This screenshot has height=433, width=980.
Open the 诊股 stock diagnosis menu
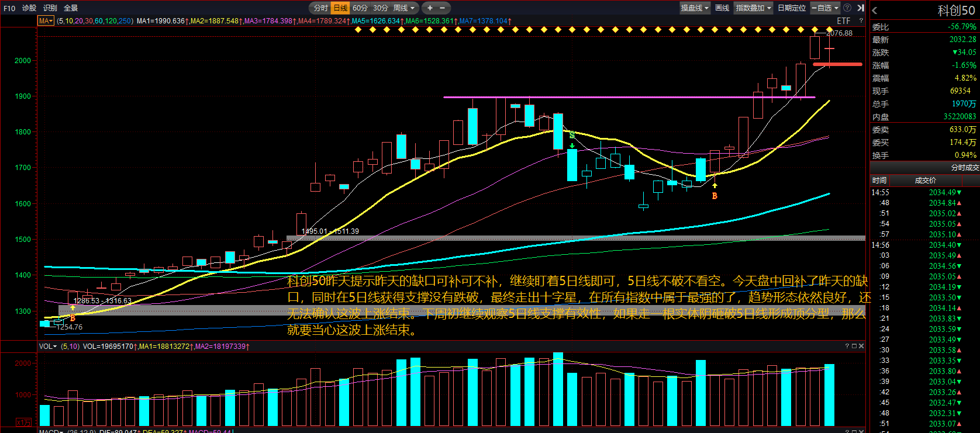[x=29, y=8]
